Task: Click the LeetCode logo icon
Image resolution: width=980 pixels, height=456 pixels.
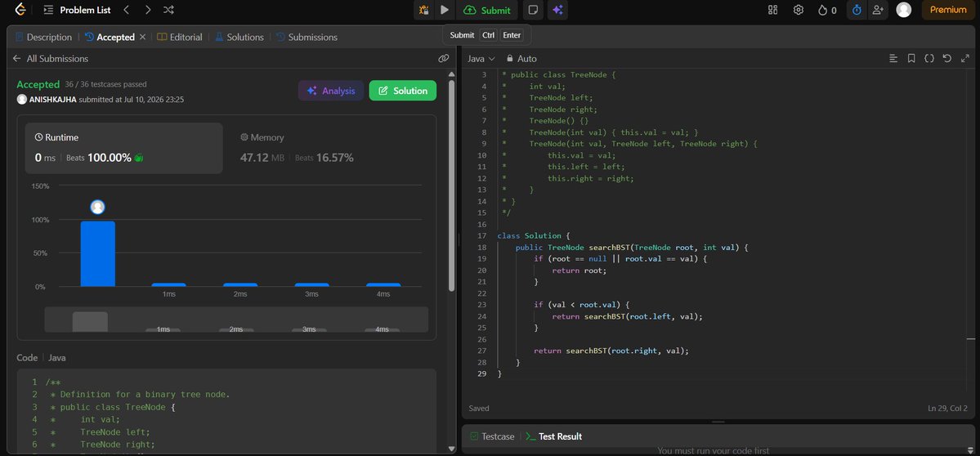Action: pos(20,9)
